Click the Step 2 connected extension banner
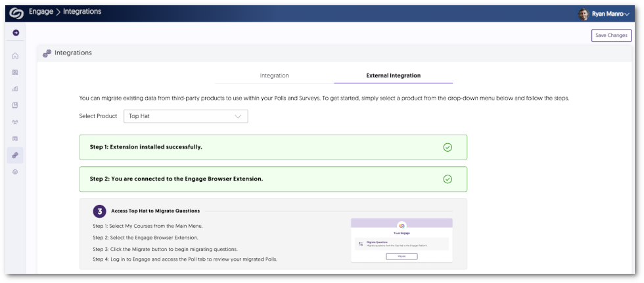This screenshot has height=283, width=644. point(273,179)
